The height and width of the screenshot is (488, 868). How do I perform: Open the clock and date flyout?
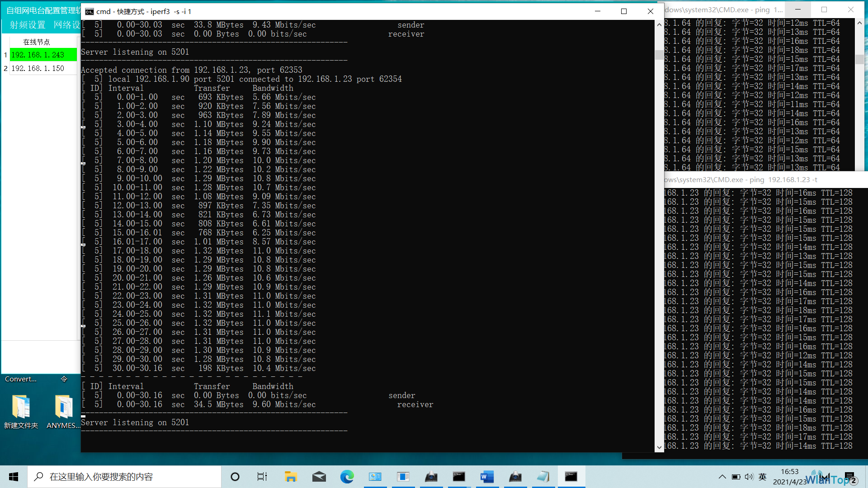click(789, 477)
